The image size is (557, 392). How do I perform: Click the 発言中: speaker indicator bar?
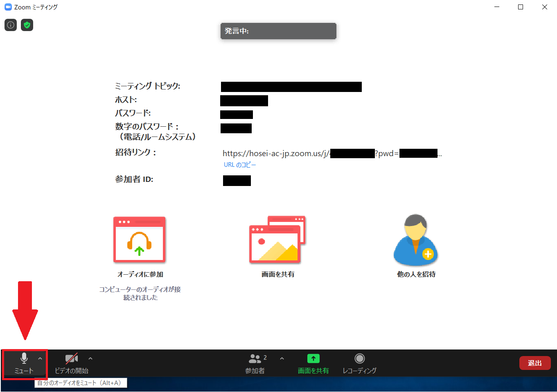(278, 31)
